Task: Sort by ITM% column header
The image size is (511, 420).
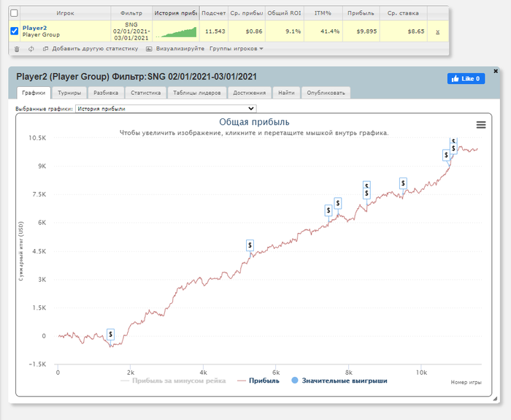Action: click(323, 13)
